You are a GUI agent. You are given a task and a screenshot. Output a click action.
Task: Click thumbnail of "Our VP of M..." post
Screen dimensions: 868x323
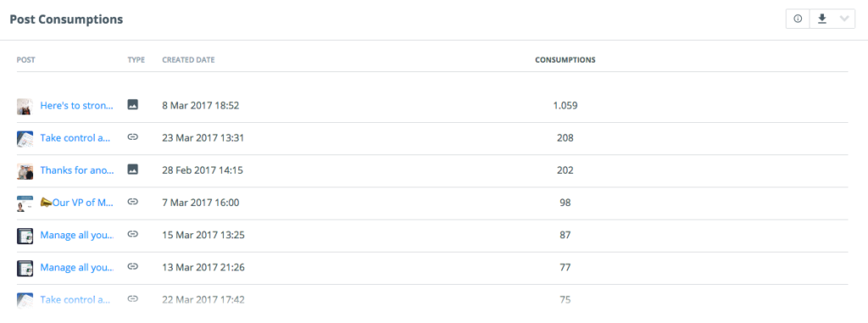coord(25,203)
